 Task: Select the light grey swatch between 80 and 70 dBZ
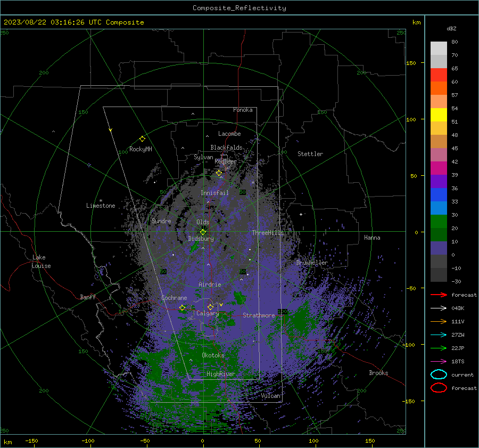pos(439,48)
